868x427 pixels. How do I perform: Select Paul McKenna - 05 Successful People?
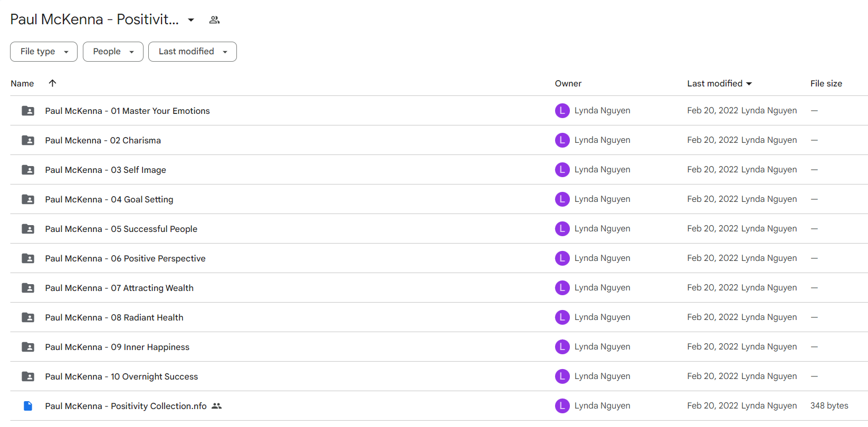pyautogui.click(x=121, y=229)
